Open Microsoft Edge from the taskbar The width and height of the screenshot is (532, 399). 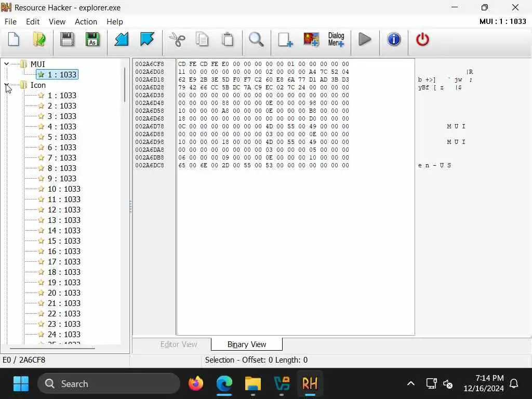pos(224,384)
